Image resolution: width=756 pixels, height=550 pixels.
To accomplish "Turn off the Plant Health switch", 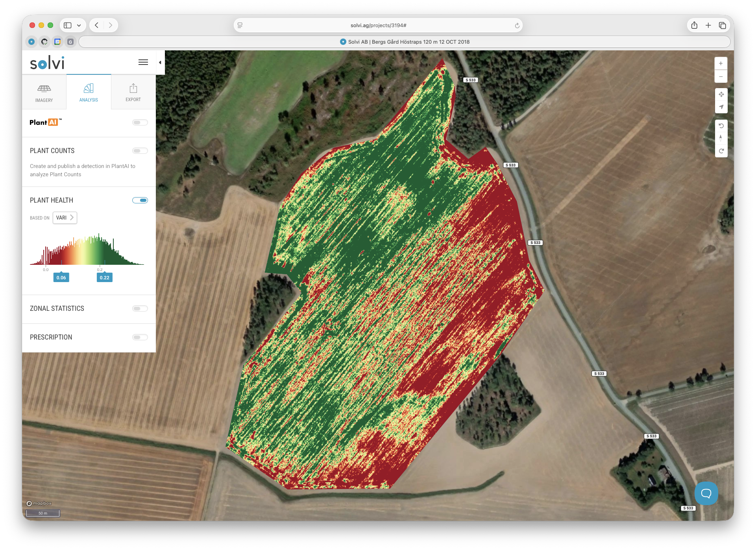I will (x=140, y=200).
